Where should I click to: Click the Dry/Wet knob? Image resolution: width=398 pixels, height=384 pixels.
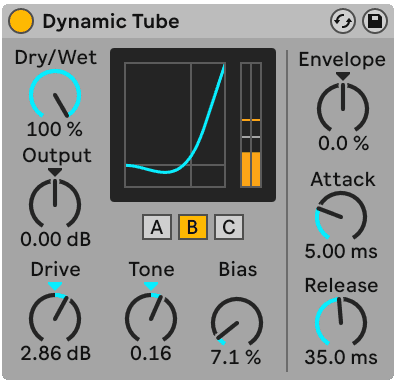[55, 95]
